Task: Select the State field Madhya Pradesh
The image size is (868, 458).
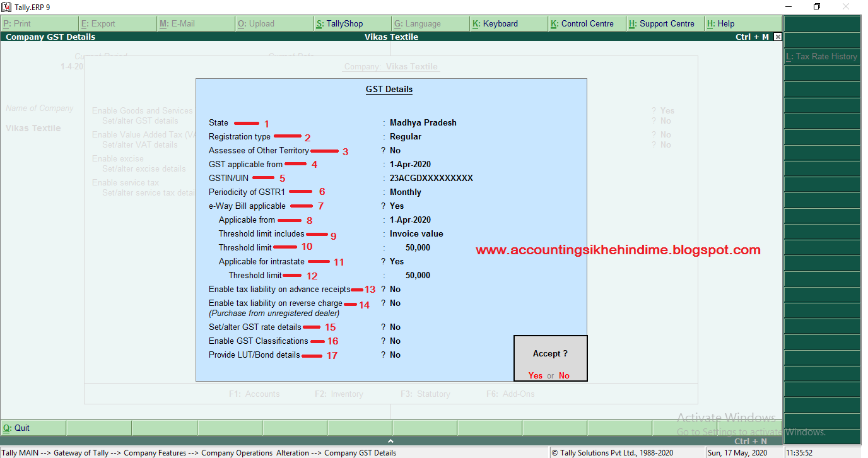Action: coord(423,122)
